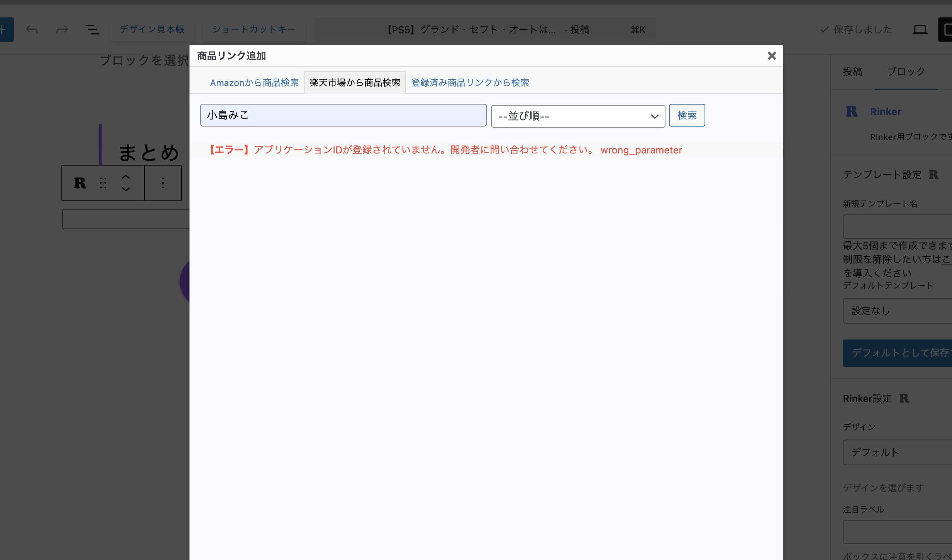Image resolution: width=952 pixels, height=560 pixels.
Task: Select the 投稿 sidebar tab
Action: tap(852, 72)
